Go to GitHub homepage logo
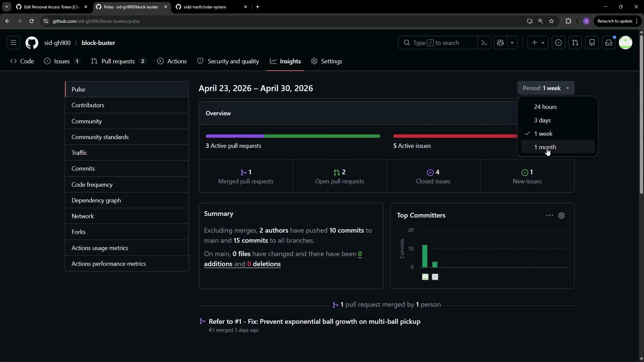 [32, 43]
